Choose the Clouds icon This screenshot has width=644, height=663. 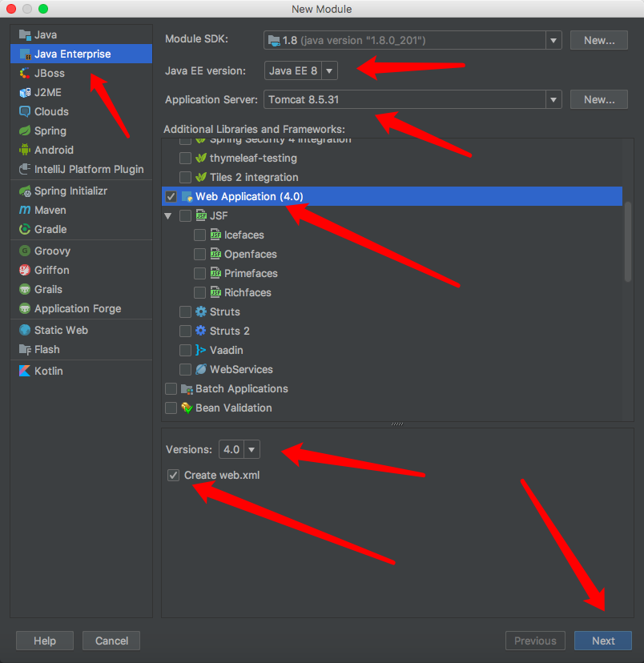click(x=25, y=111)
